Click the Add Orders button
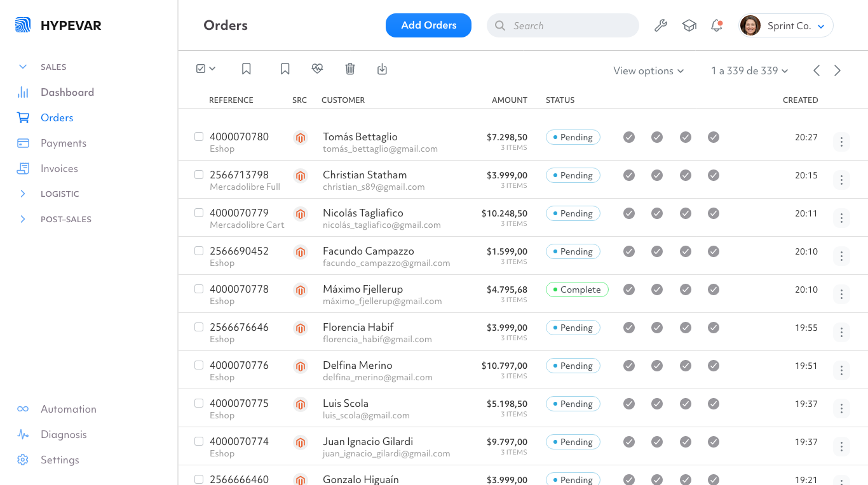The image size is (868, 485). [428, 25]
